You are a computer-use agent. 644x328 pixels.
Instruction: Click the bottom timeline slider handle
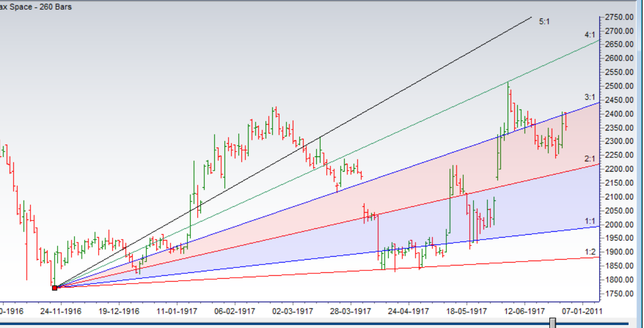(x=553, y=323)
